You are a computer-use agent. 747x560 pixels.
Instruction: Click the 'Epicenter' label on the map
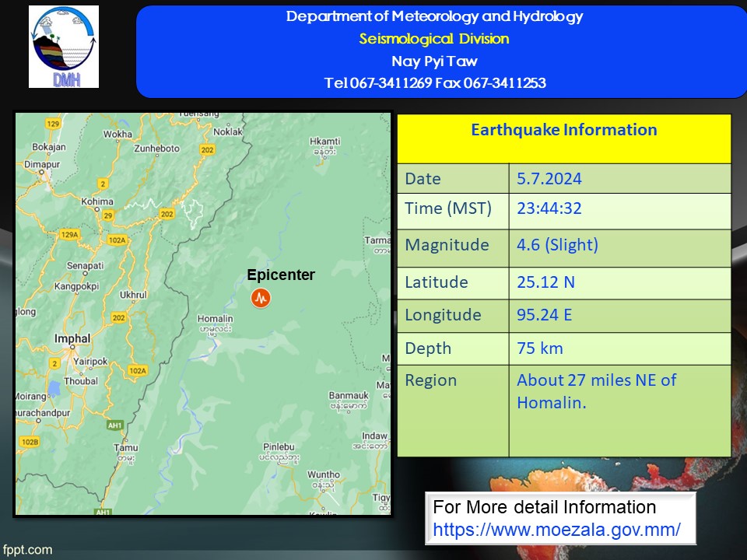click(x=281, y=275)
